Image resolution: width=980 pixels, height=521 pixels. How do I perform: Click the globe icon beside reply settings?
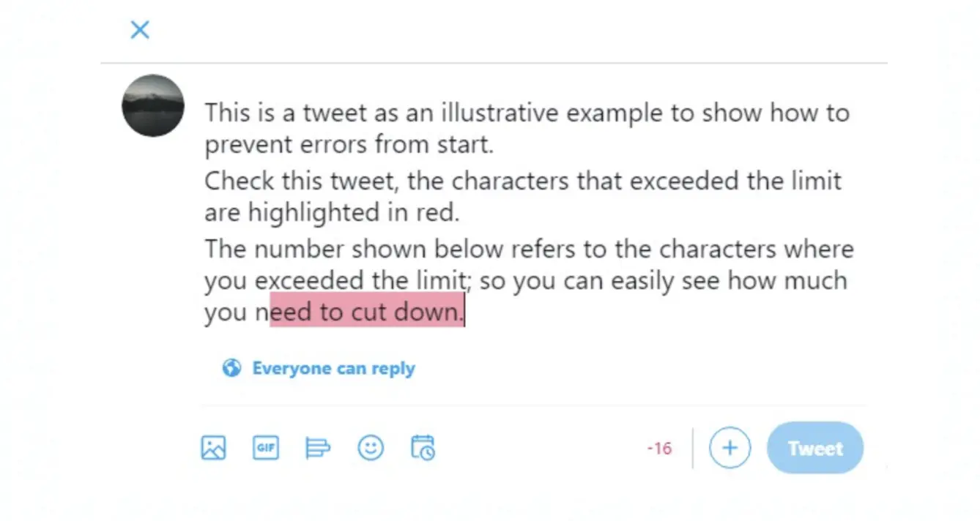[x=231, y=367]
